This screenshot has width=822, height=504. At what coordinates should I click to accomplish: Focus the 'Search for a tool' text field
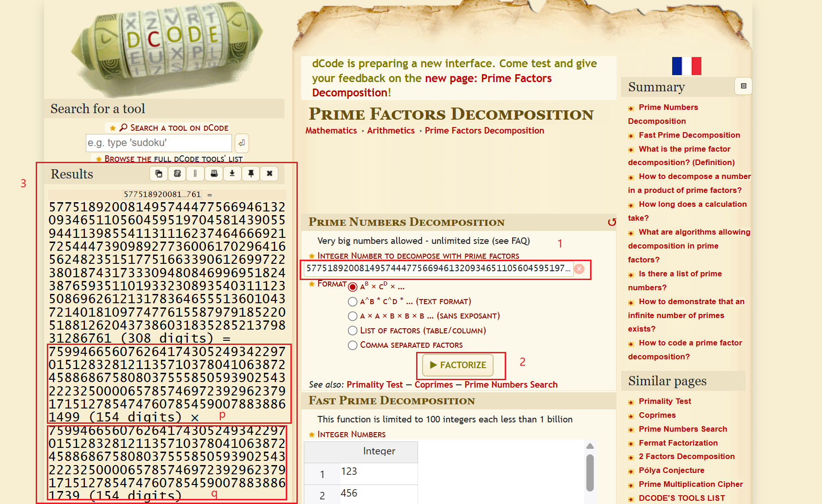(159, 143)
